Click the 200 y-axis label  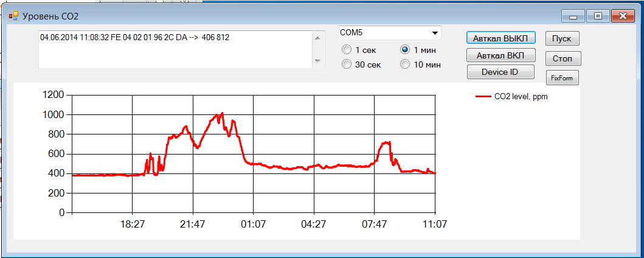(x=57, y=193)
